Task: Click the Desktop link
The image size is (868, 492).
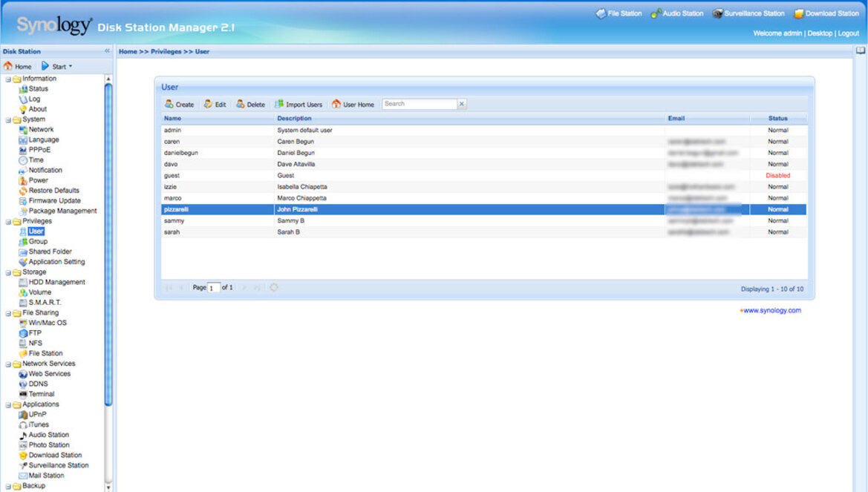Action: coord(819,33)
